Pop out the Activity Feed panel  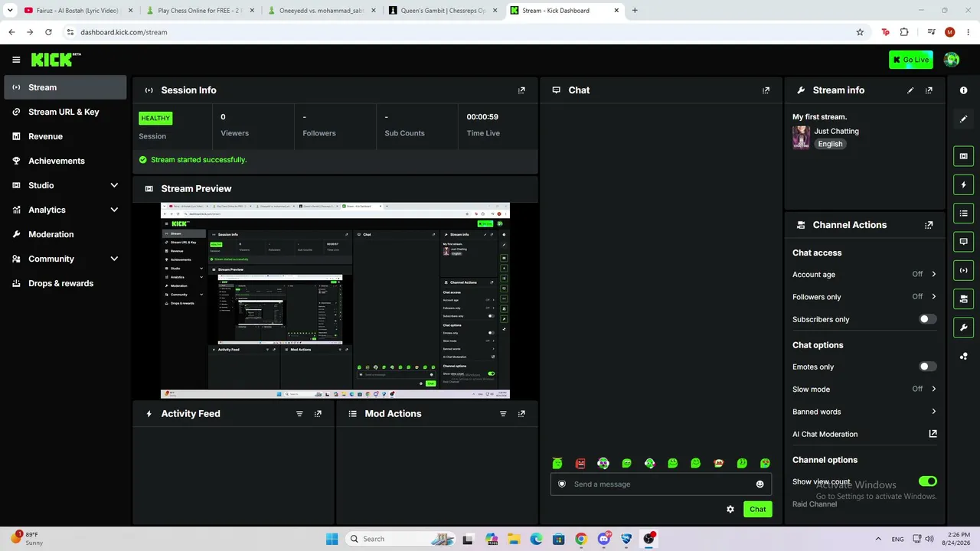318,414
